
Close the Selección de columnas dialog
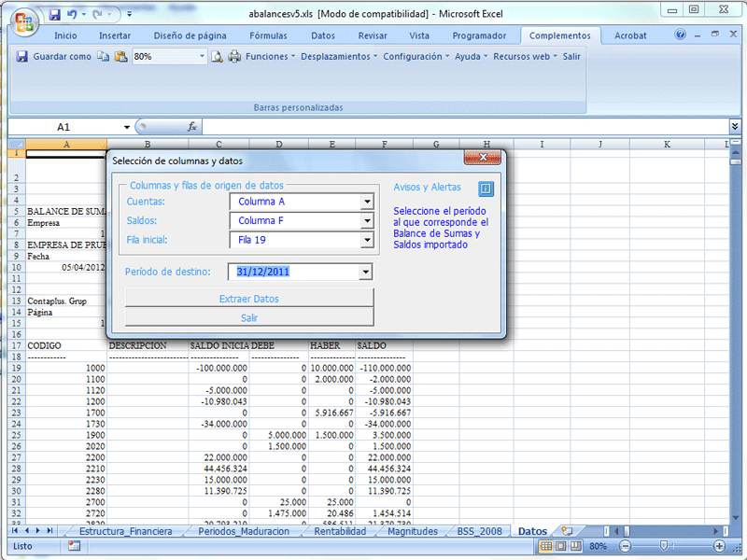point(482,158)
